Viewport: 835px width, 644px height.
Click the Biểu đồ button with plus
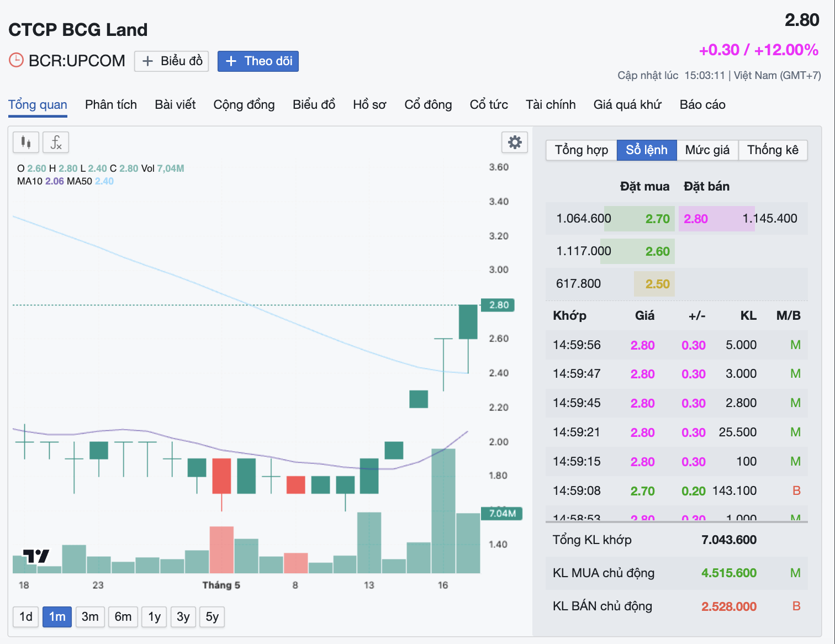171,61
